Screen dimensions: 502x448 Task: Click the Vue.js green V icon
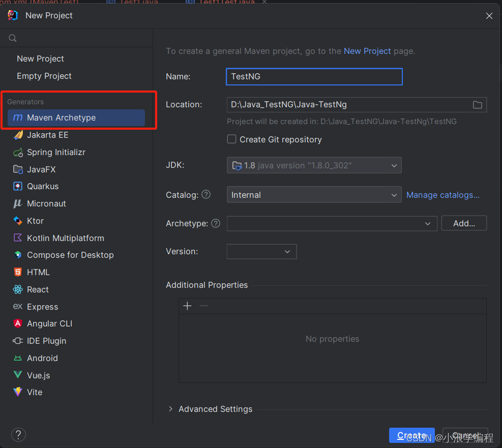pyautogui.click(x=18, y=375)
